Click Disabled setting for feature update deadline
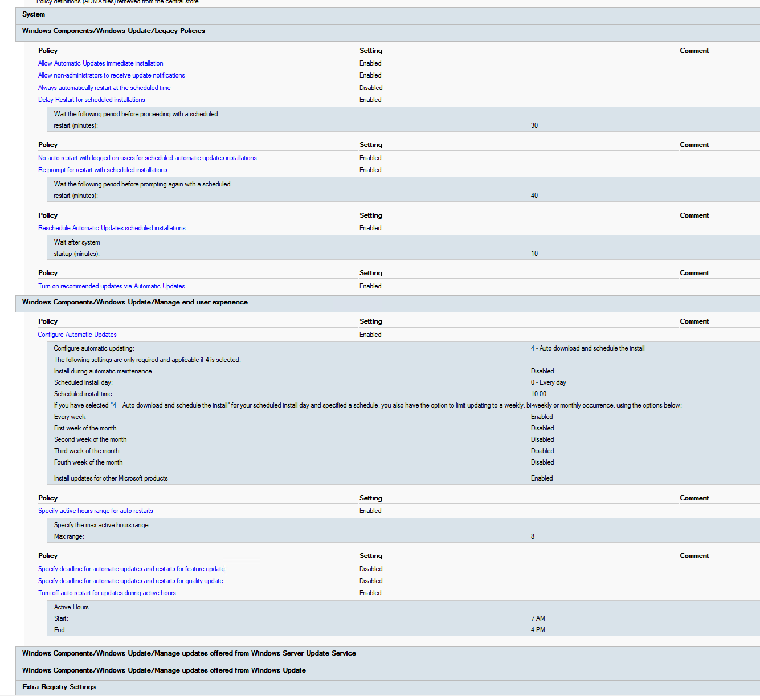 (x=371, y=569)
